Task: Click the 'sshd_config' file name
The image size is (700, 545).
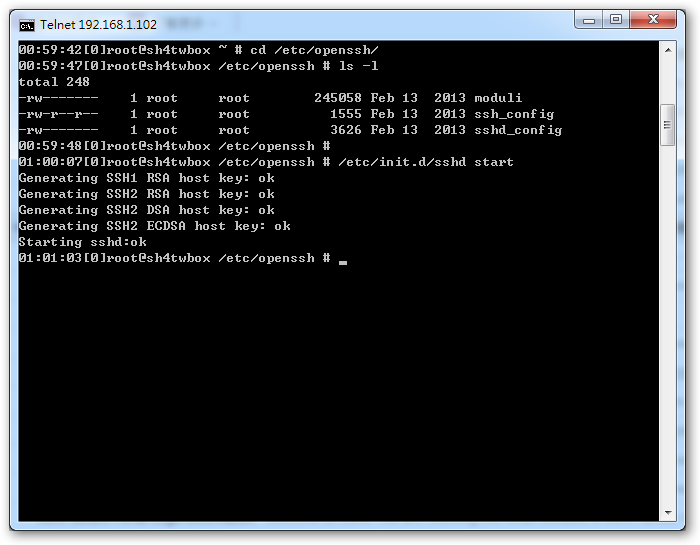Action: [518, 130]
